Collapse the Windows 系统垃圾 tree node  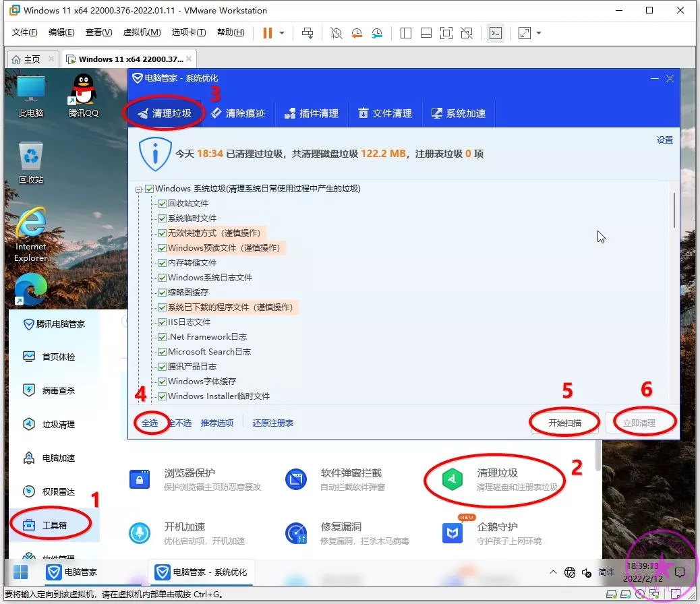(x=139, y=189)
